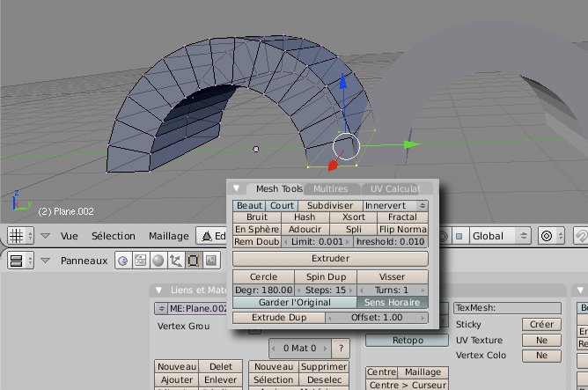This screenshot has height=390, width=588.
Task: Click the Turns: 1 number field
Action: 393,290
